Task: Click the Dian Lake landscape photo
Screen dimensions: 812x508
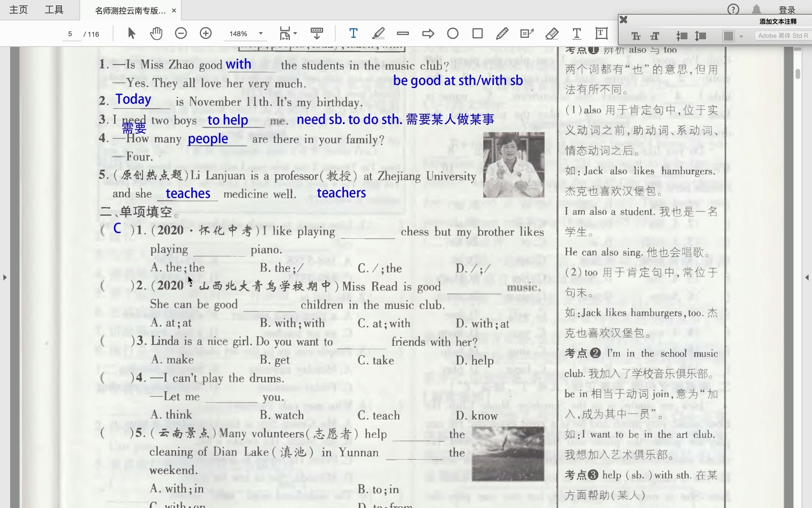Action: [x=508, y=454]
